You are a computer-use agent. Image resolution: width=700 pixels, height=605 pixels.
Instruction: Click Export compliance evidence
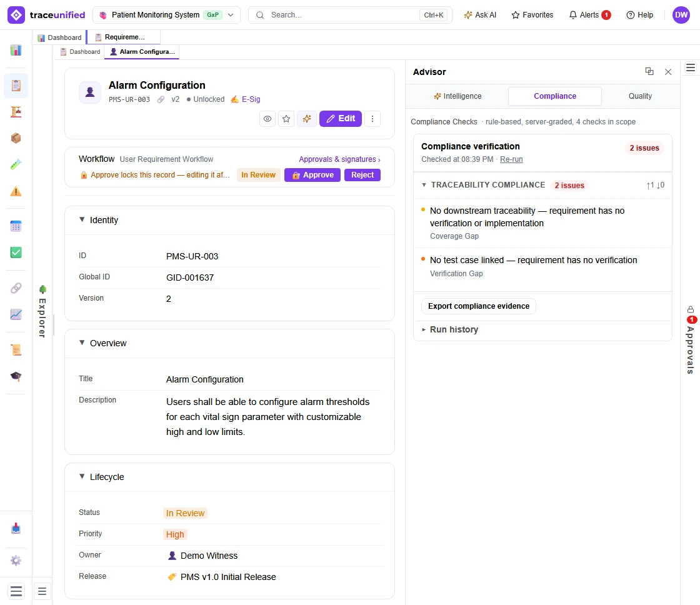pos(479,306)
